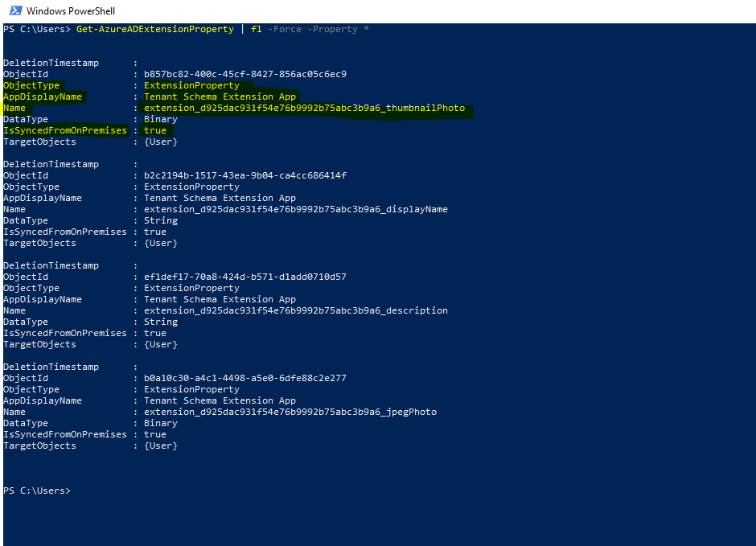756x546 pixels.
Task: Click the -Force parameter in the command
Action: click(285, 30)
